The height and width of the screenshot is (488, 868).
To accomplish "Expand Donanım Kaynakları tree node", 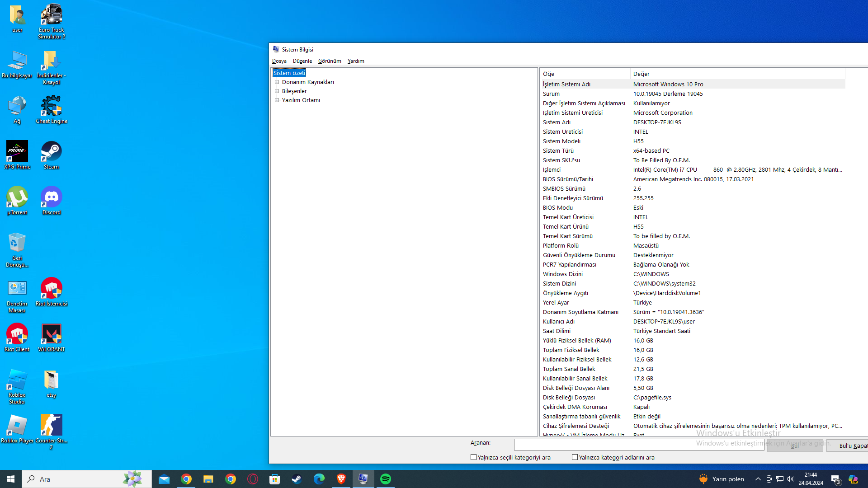I will click(x=277, y=82).
